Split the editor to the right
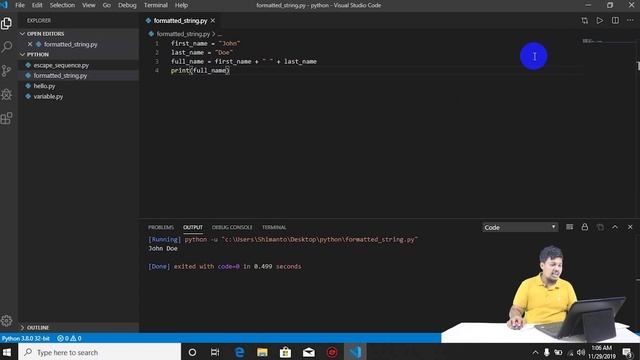 (x=615, y=20)
